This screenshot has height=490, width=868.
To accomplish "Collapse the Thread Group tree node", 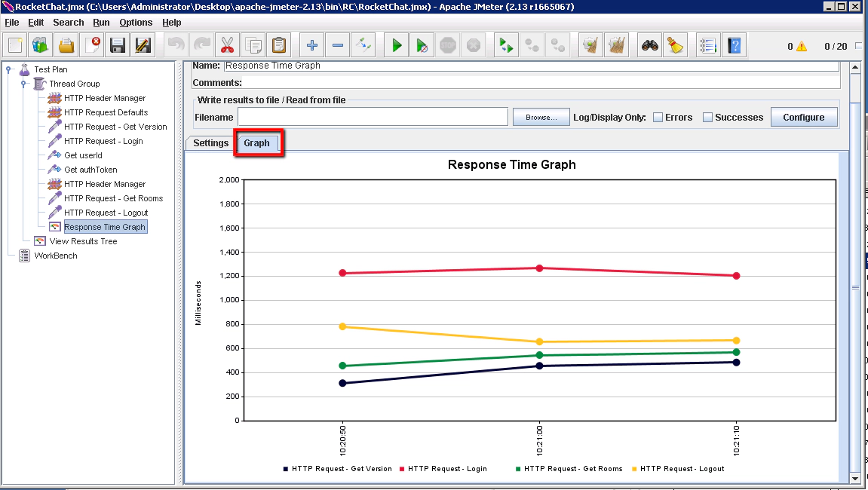I will click(x=23, y=84).
